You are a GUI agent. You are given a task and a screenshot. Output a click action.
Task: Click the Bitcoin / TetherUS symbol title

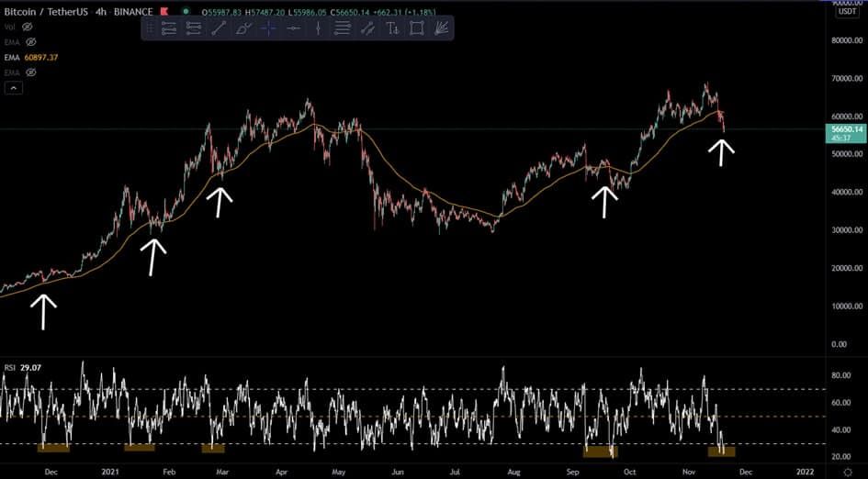45,12
